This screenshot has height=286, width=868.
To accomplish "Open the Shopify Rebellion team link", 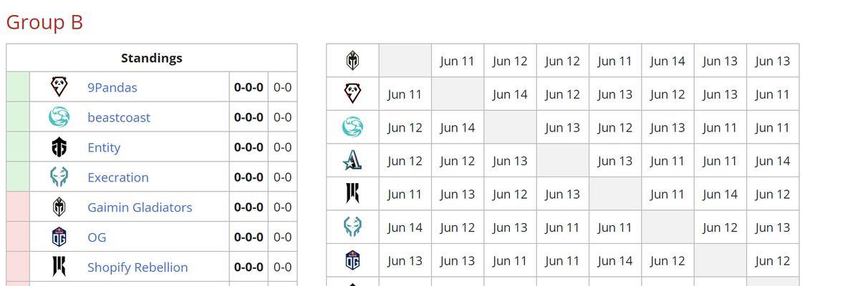I will [x=138, y=267].
